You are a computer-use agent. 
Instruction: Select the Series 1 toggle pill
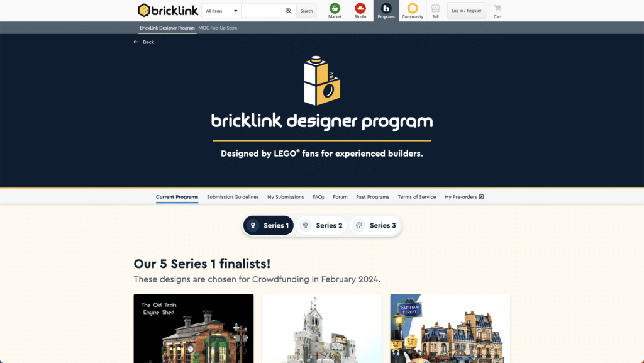click(x=269, y=225)
